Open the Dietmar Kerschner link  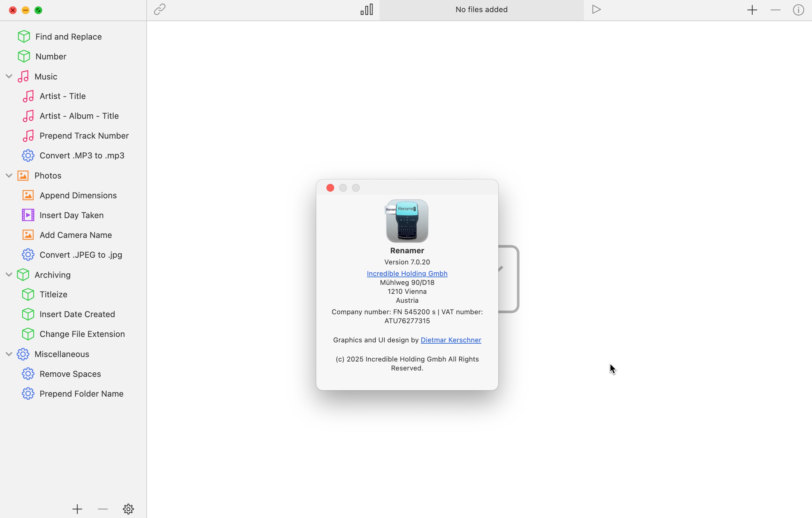[x=451, y=340]
